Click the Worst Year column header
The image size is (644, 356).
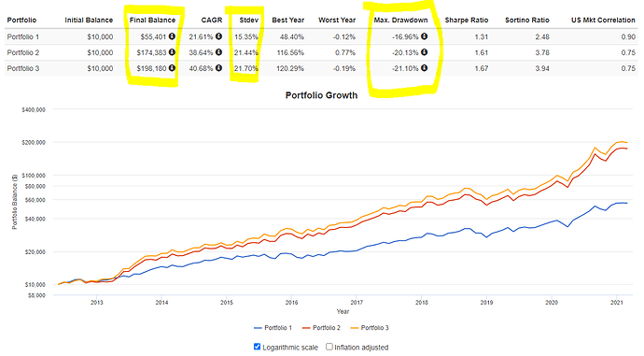337,20
